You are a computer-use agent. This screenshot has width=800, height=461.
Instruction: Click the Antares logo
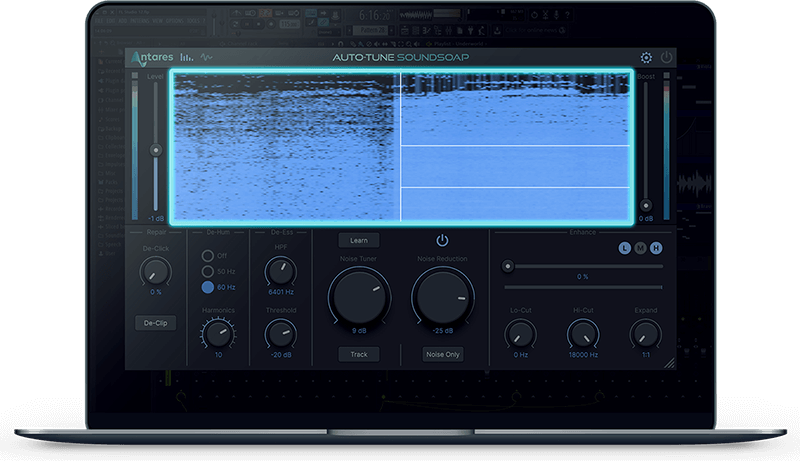(x=152, y=58)
